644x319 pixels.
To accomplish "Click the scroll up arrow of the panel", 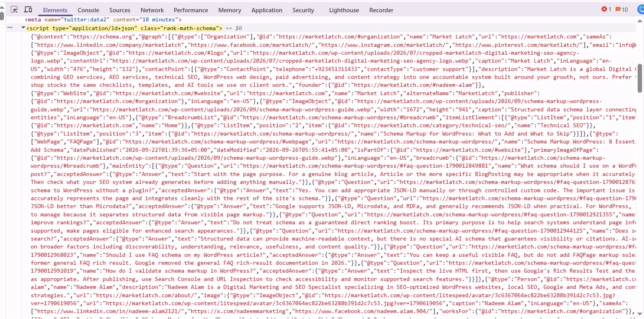I will [x=640, y=21].
